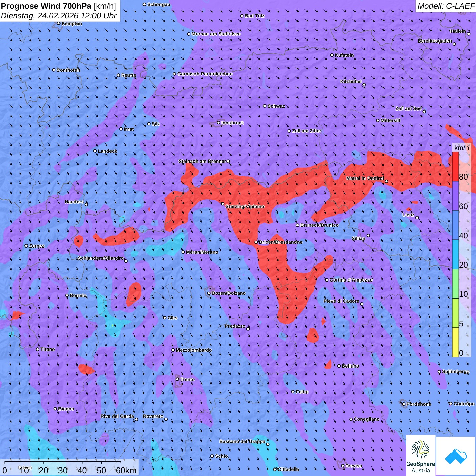The height and width of the screenshot is (476, 476).
Task: Click the Dienstag 24.02.2026 date text
Action: [58, 16]
